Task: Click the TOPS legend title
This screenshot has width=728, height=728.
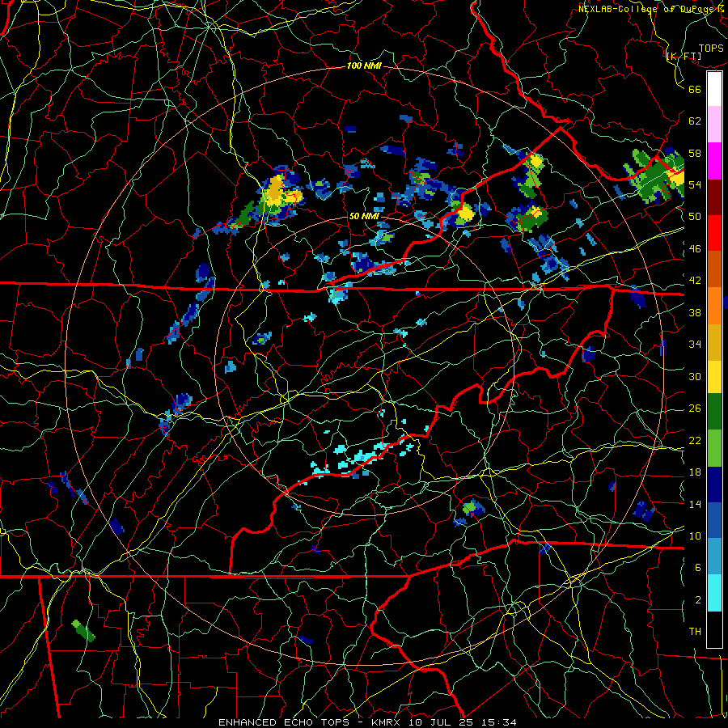Action: pyautogui.click(x=711, y=49)
